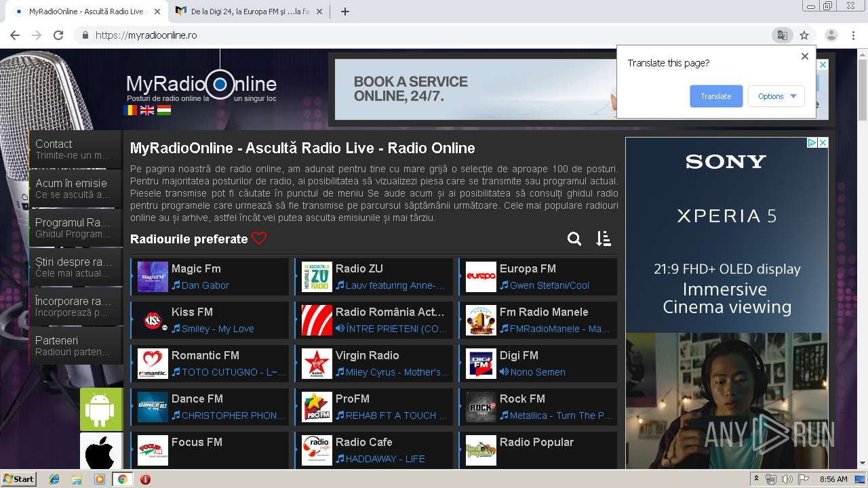Open the Android app download icon
The height and width of the screenshot is (488, 868).
coord(101,409)
